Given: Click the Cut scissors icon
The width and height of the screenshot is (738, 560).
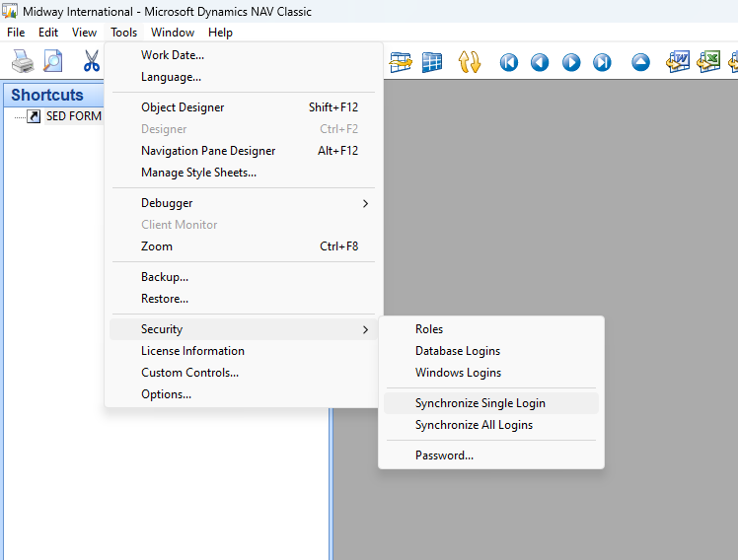Looking at the screenshot, I should coord(92,61).
